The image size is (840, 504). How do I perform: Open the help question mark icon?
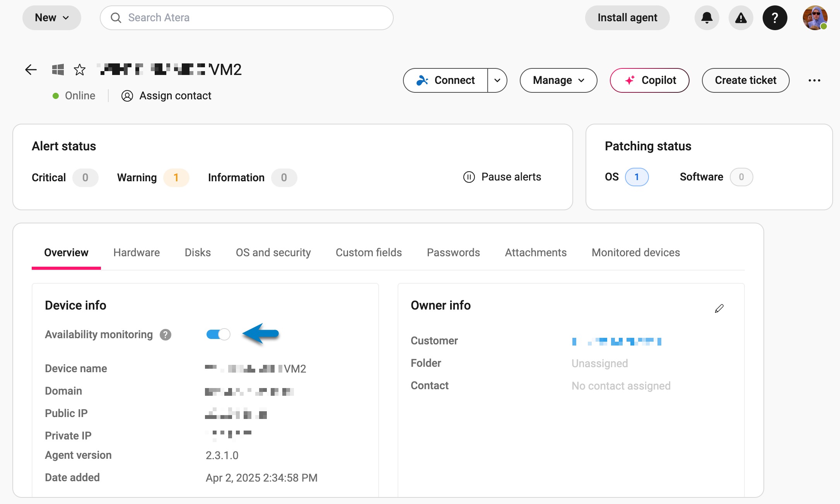pyautogui.click(x=775, y=18)
